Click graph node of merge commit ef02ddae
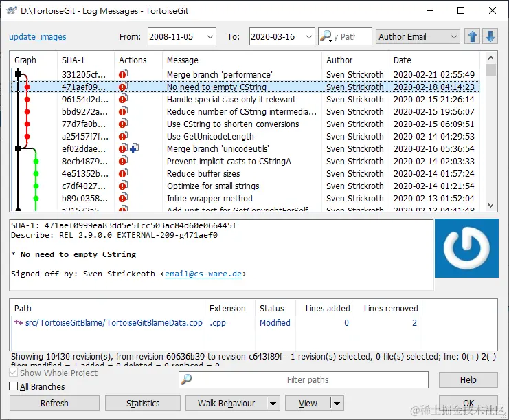 (18, 148)
